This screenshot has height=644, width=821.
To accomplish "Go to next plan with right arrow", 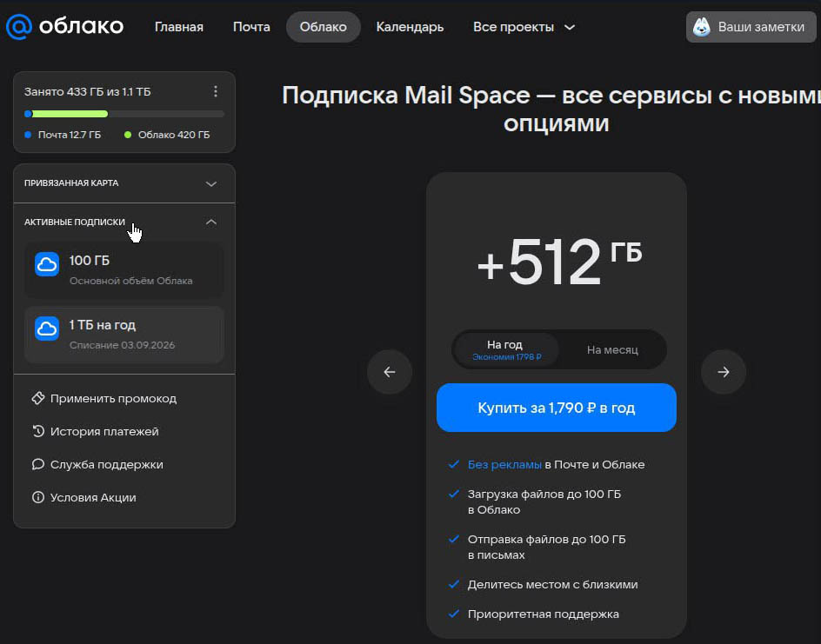I will click(x=723, y=372).
